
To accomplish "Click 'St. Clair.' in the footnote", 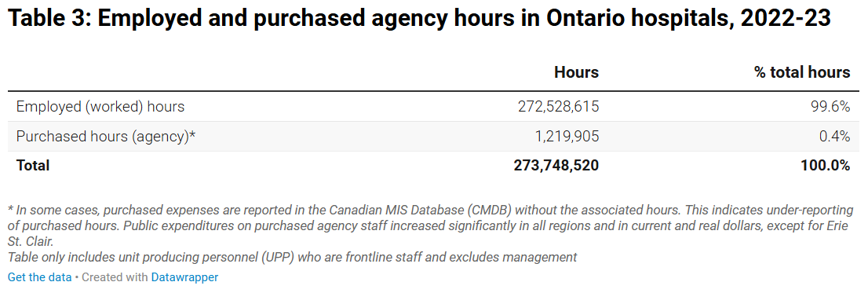I will coord(31,241).
